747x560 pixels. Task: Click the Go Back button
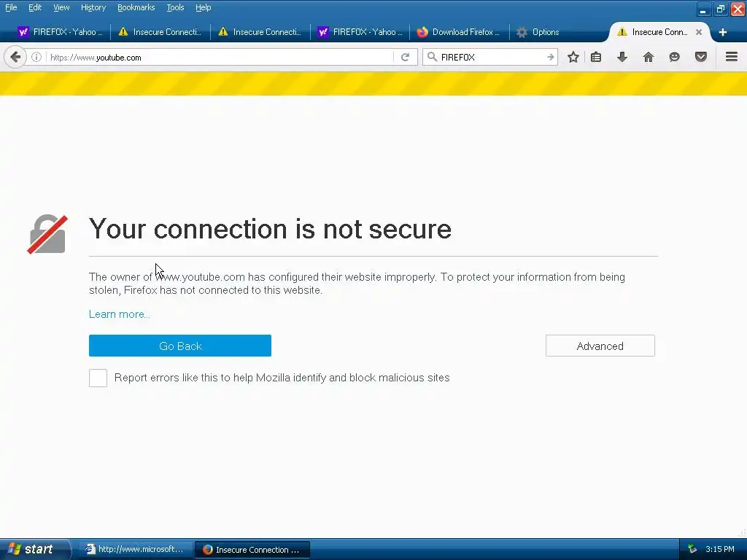point(180,346)
